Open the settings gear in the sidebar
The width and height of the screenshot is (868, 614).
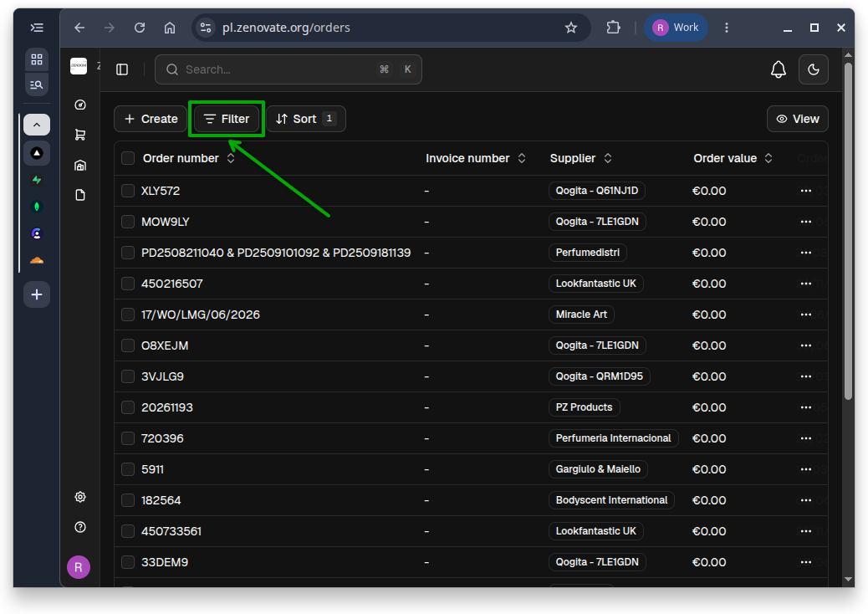[x=80, y=497]
